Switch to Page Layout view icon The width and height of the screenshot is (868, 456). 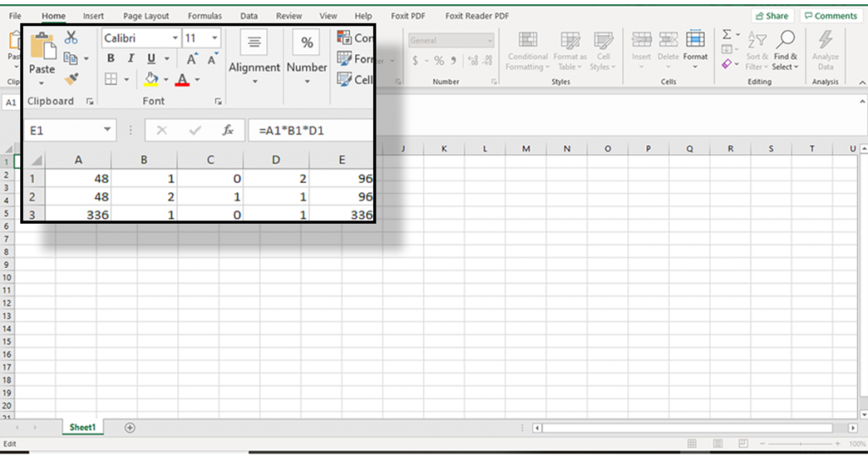click(718, 444)
